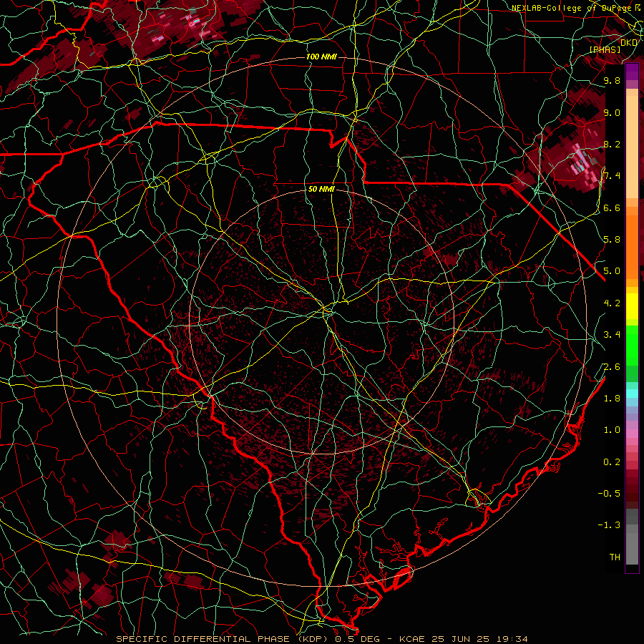Pick the cyan swatch on the color bar

tap(632, 394)
